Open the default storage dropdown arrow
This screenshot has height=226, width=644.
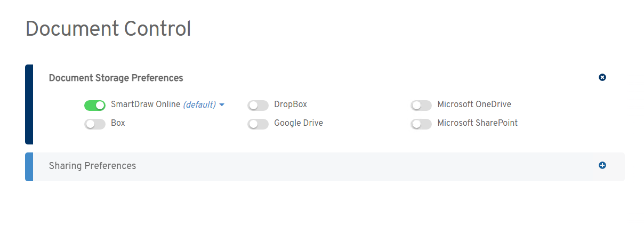(x=222, y=105)
